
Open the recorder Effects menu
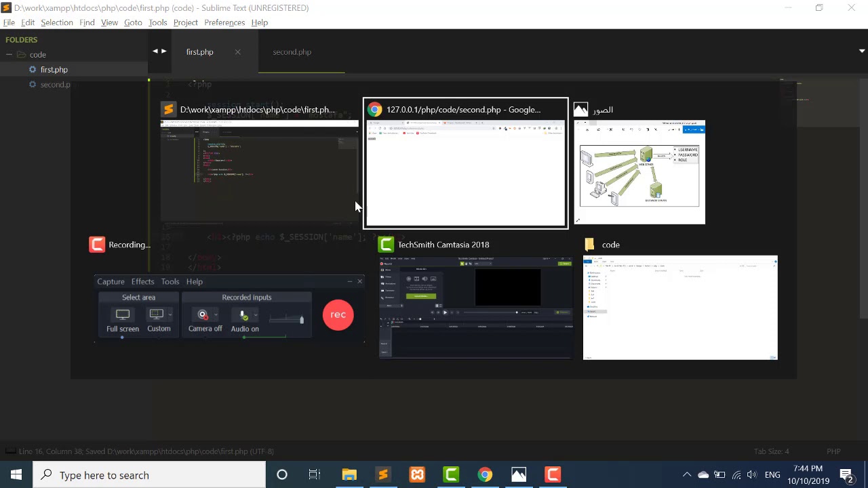pos(142,281)
